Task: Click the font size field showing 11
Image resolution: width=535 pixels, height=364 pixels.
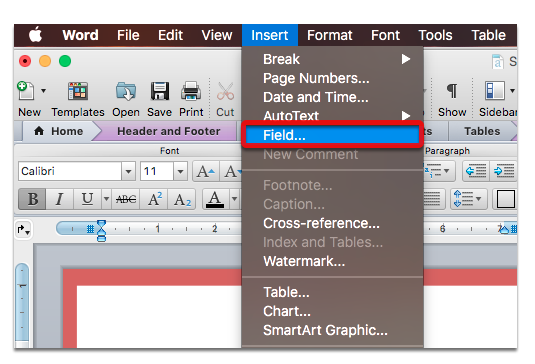Action: [x=157, y=171]
